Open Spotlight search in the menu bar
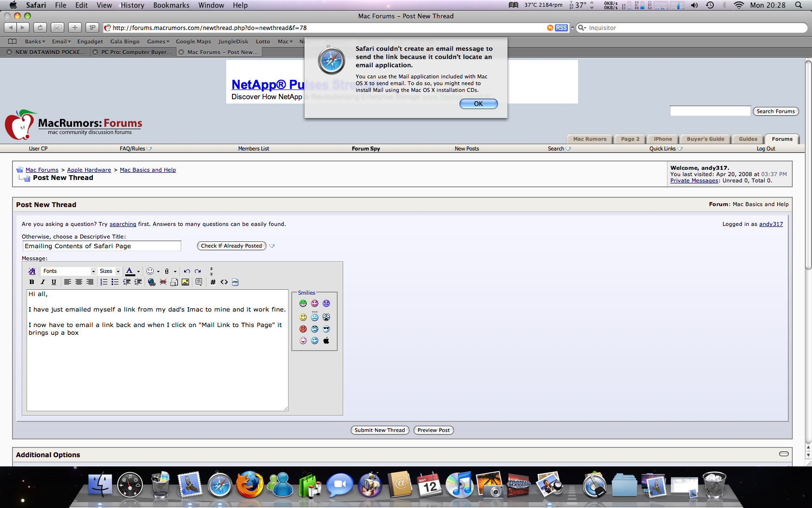 [798, 5]
